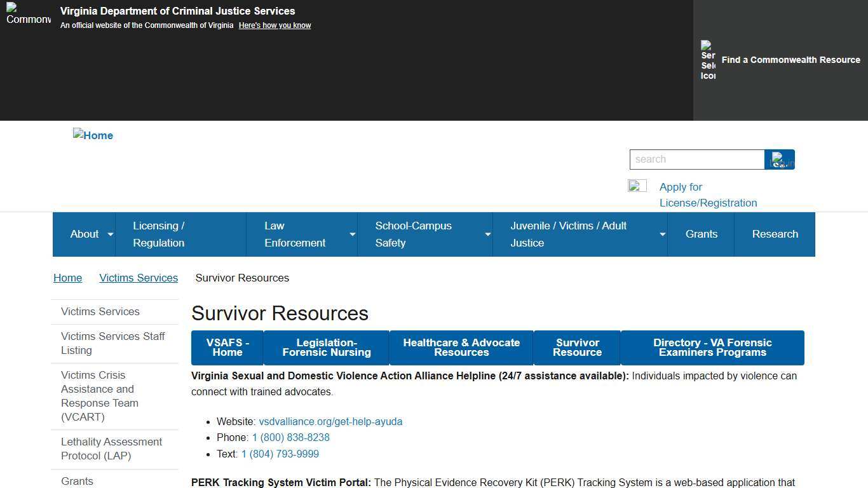Open the Legislation-Forensic Nursing tab

[x=326, y=348]
